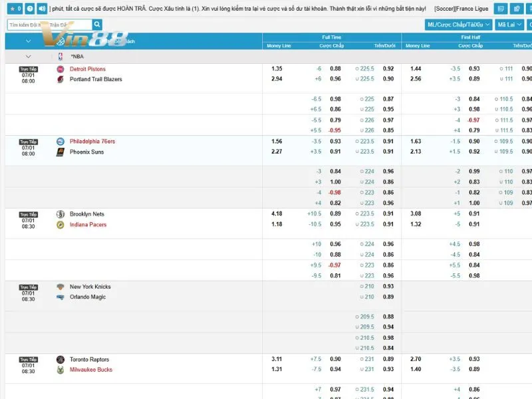Open the Phoenix Suns team name
The width and height of the screenshot is (532, 399).
pyautogui.click(x=86, y=152)
